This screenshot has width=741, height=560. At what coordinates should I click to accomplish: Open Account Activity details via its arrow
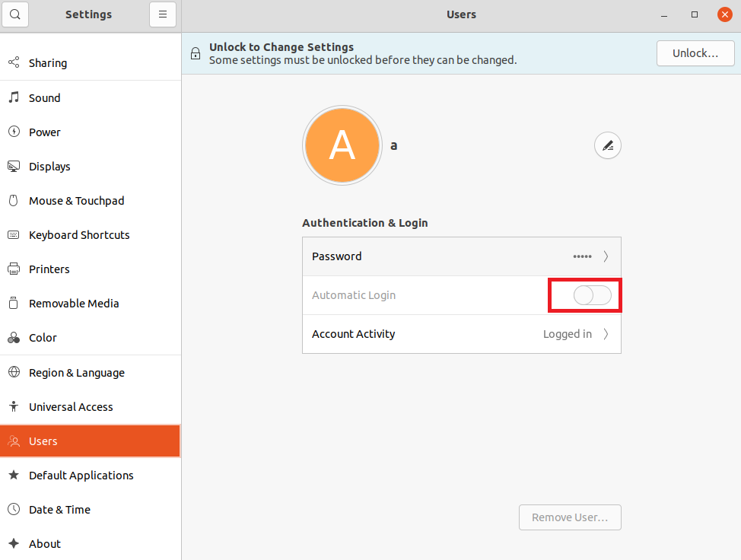[x=606, y=334]
